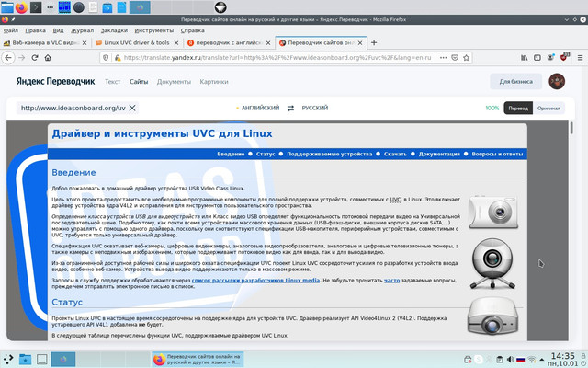The image size is (588, 368).
Task: Expand hidden system tray icons
Action: [x=541, y=360]
